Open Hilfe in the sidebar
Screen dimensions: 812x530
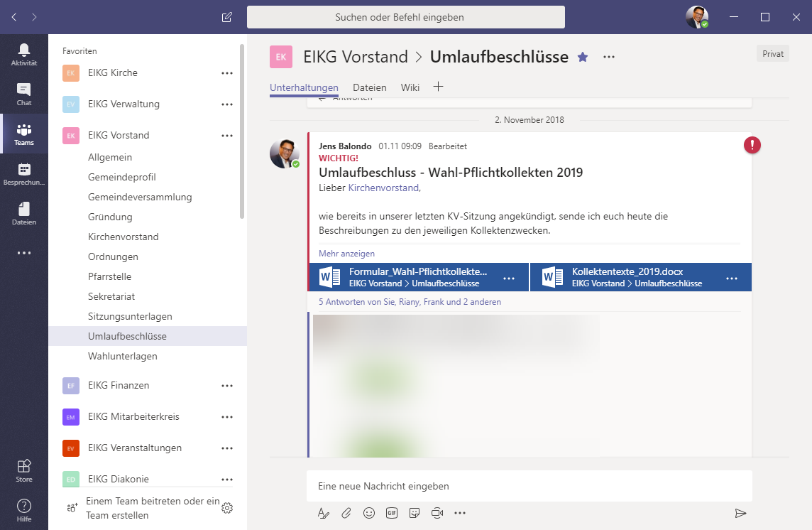click(x=24, y=510)
